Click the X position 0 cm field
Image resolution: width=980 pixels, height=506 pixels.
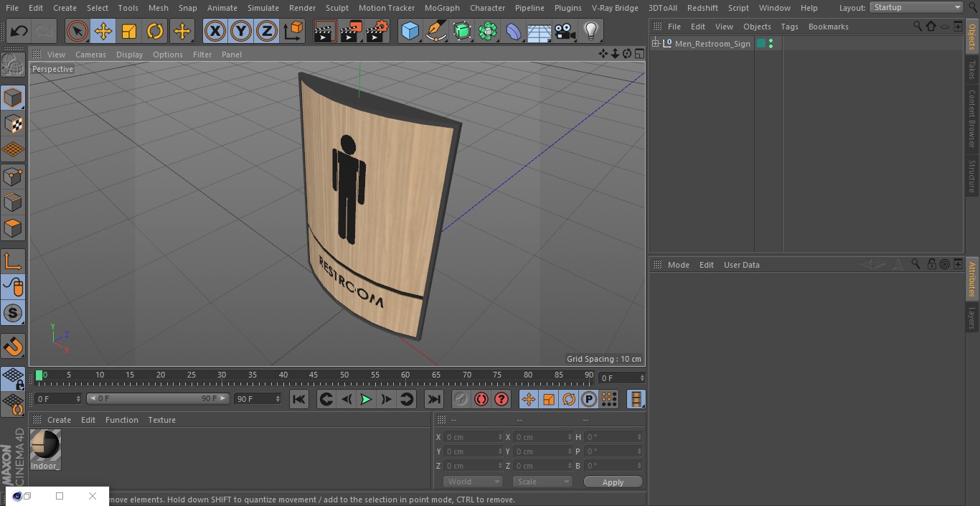[472, 437]
